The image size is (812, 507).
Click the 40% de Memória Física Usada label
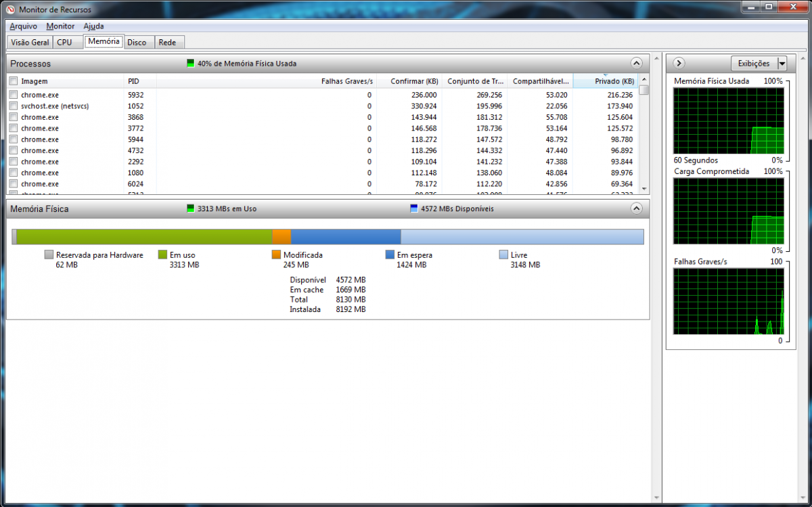247,64
